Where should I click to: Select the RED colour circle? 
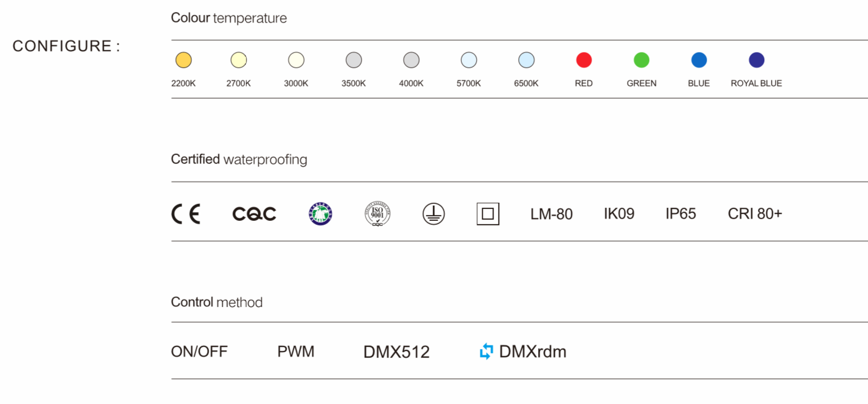584,60
